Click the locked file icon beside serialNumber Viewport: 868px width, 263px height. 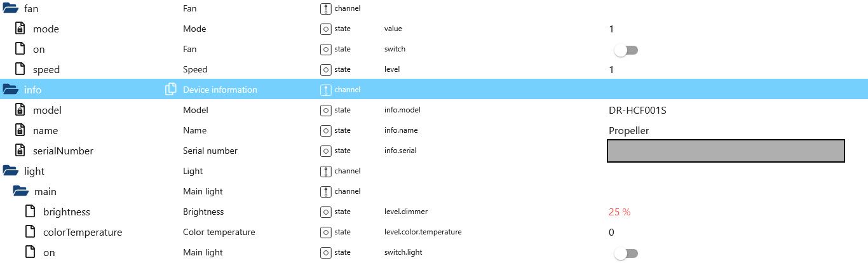pyautogui.click(x=20, y=151)
